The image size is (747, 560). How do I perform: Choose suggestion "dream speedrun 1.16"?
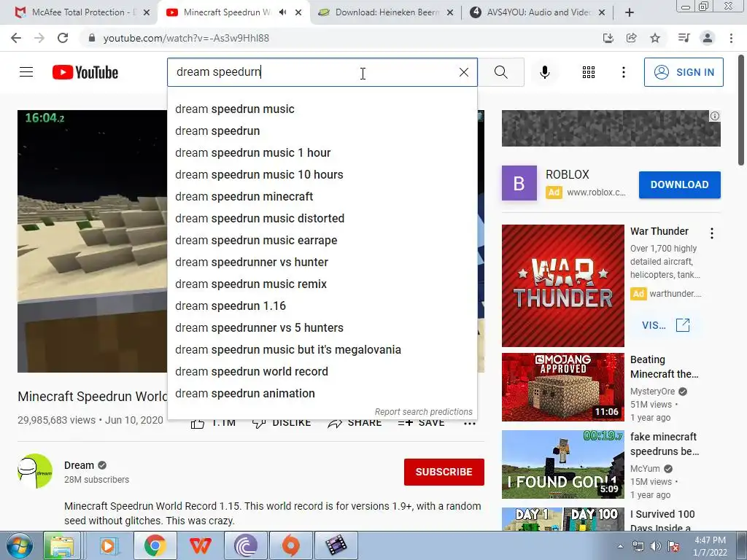pos(322,306)
